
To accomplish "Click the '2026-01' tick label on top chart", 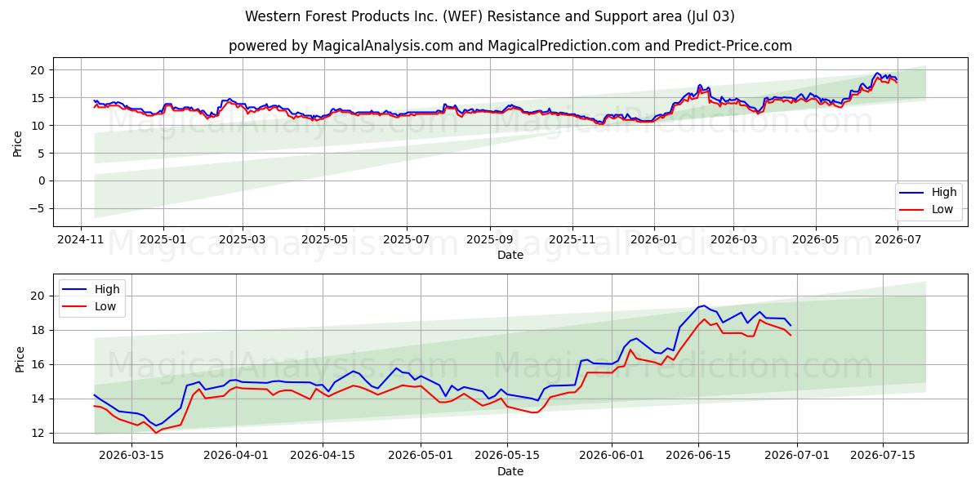I will coord(653,240).
